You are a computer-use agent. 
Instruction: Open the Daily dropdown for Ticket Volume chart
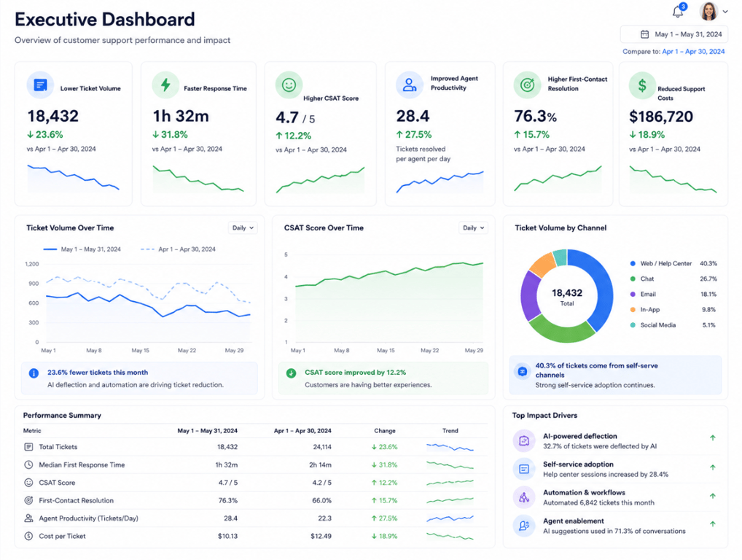click(243, 227)
